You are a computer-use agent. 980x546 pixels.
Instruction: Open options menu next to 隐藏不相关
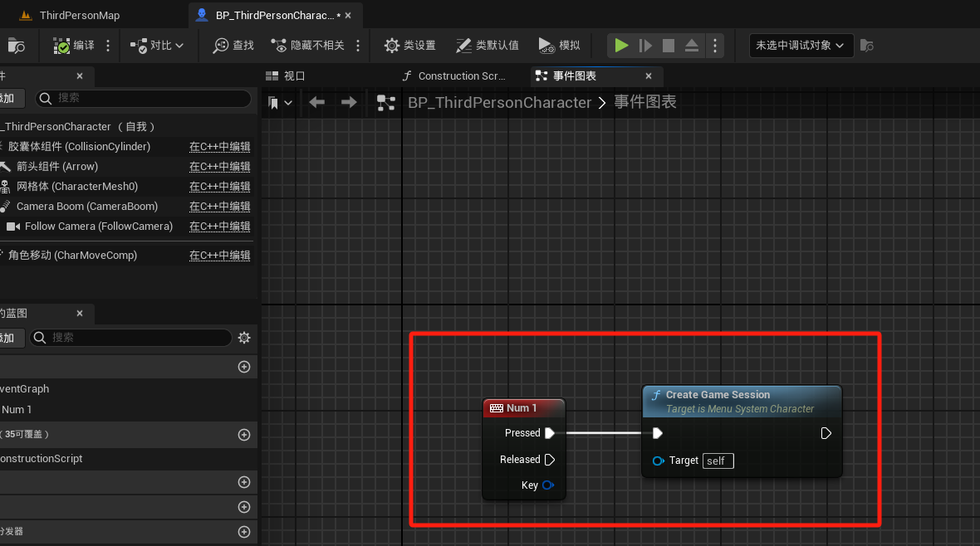(358, 46)
